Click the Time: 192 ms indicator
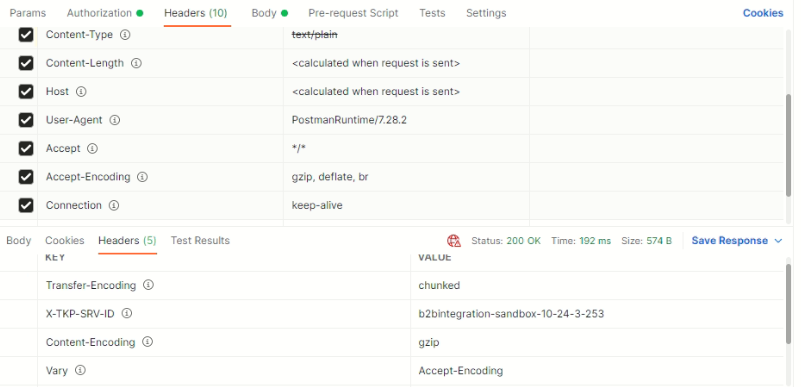This screenshot has width=801, height=387. 581,241
